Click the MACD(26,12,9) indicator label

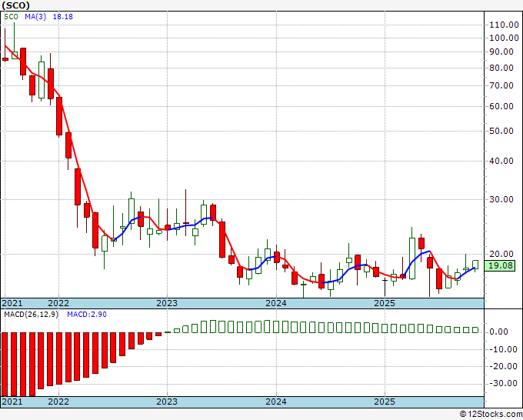(31, 315)
